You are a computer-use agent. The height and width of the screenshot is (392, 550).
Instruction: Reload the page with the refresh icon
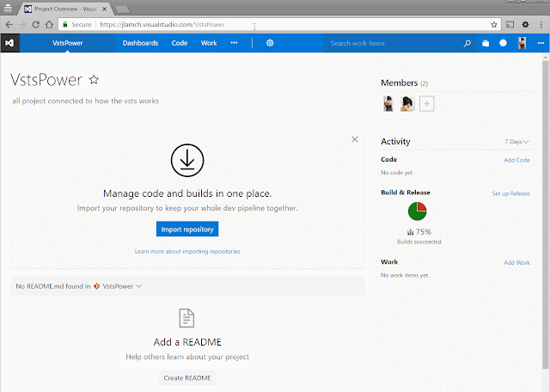[x=35, y=25]
